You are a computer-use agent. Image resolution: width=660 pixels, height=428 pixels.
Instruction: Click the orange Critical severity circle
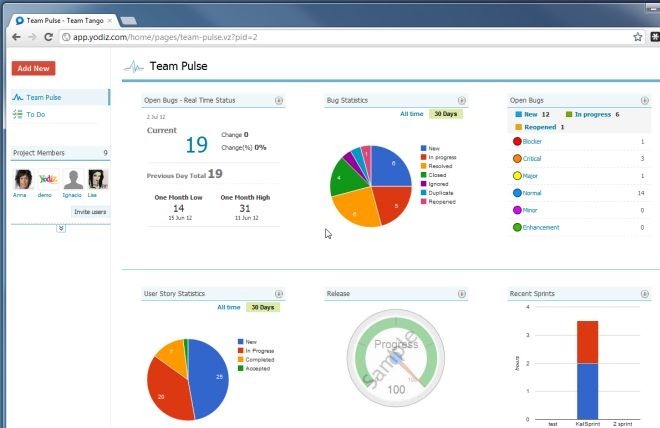coord(517,159)
